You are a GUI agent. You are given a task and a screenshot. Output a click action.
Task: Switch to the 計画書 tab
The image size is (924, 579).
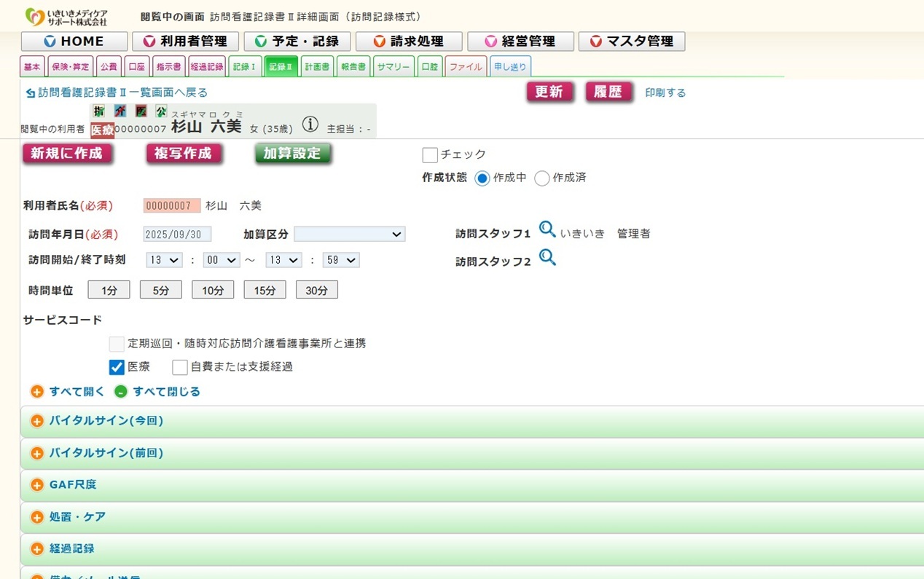coord(317,67)
